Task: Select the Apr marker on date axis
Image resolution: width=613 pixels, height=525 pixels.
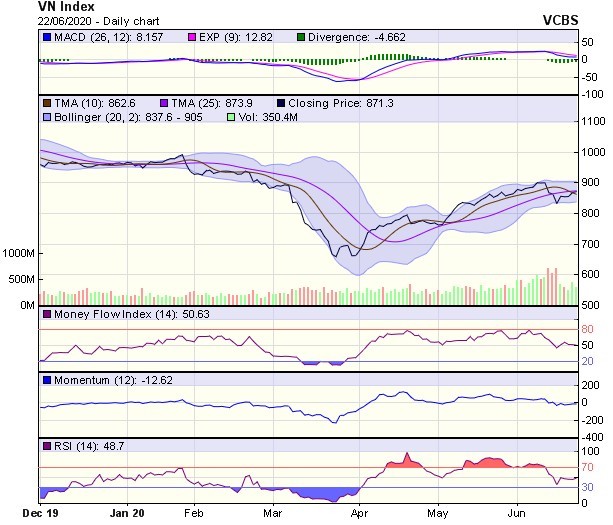Action: pyautogui.click(x=358, y=513)
